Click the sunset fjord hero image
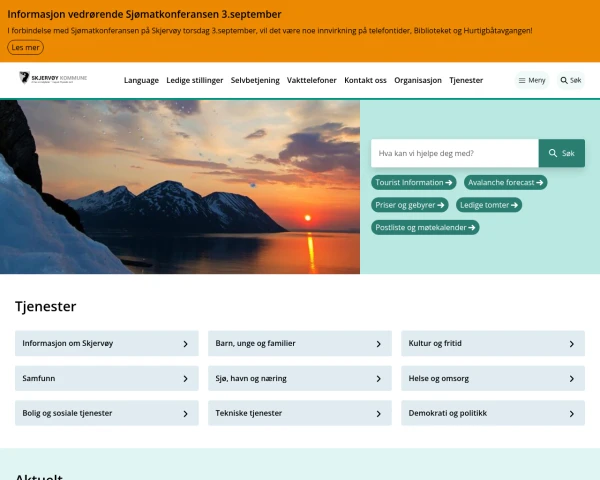This screenshot has width=600, height=480. (180, 187)
